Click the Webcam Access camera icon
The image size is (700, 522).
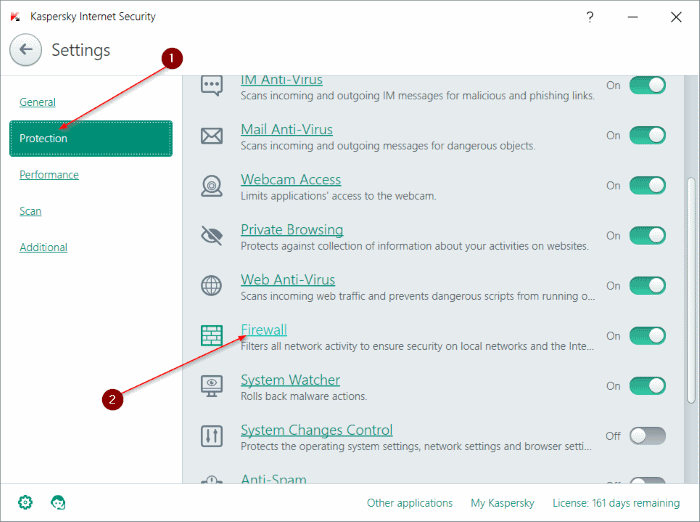212,186
